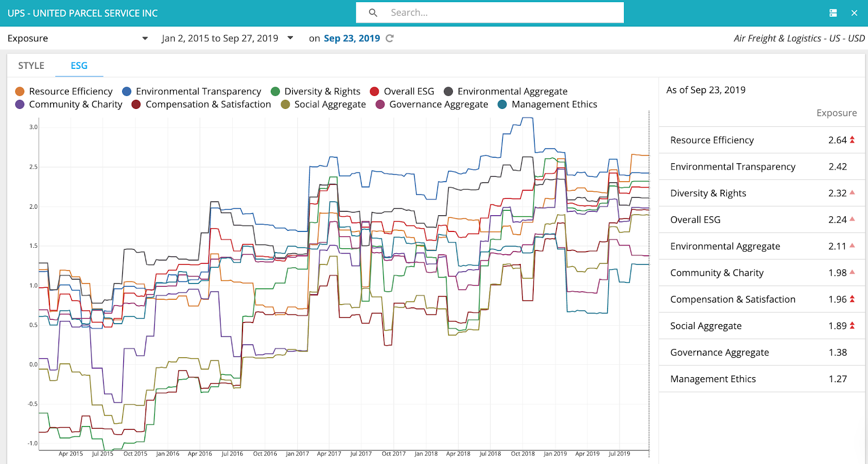Toggle the Community & Charity legend dot

(20, 104)
